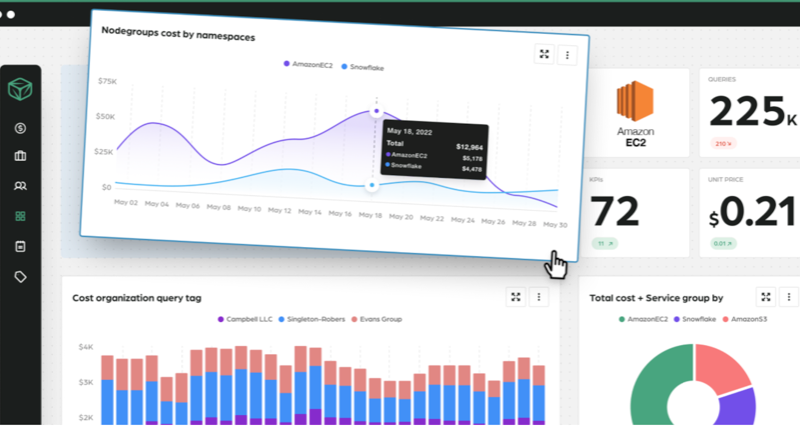Expand the Nodegroups cost chart fullscreen

tap(544, 54)
